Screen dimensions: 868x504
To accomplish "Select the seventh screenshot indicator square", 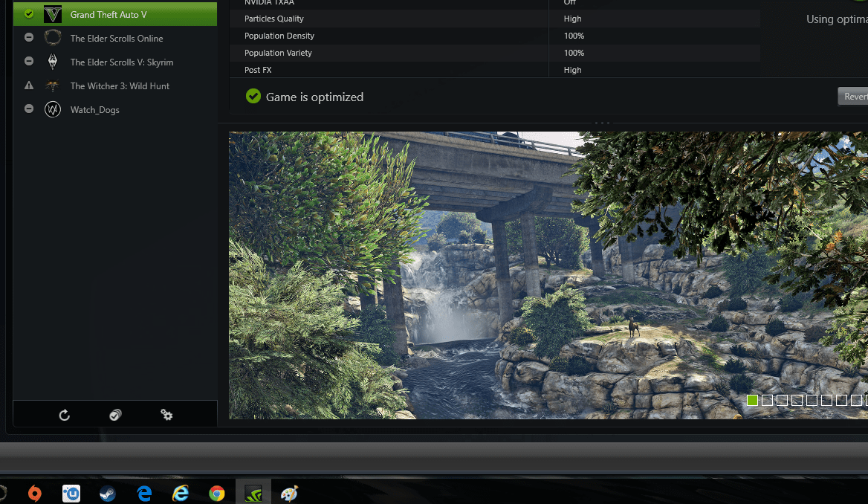I will pyautogui.click(x=841, y=400).
